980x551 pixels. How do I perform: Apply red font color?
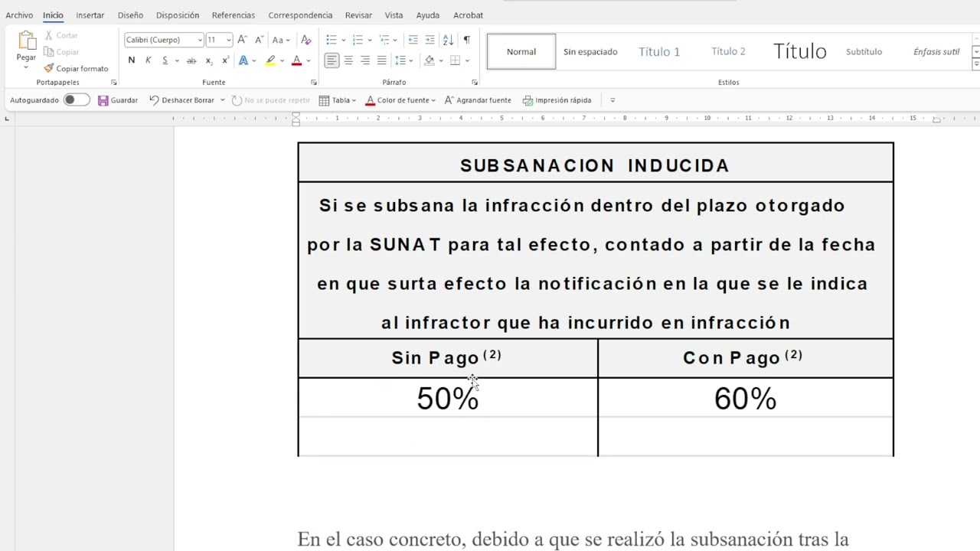pyautogui.click(x=296, y=60)
